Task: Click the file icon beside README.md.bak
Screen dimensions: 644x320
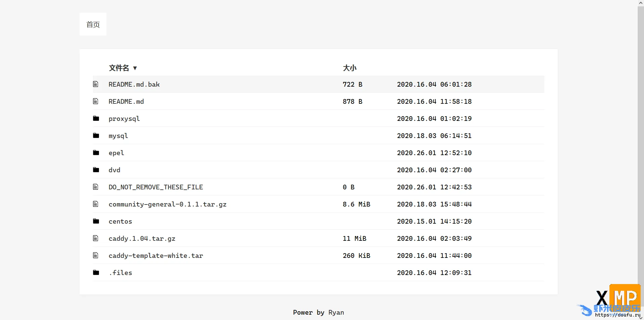Action: [96, 84]
